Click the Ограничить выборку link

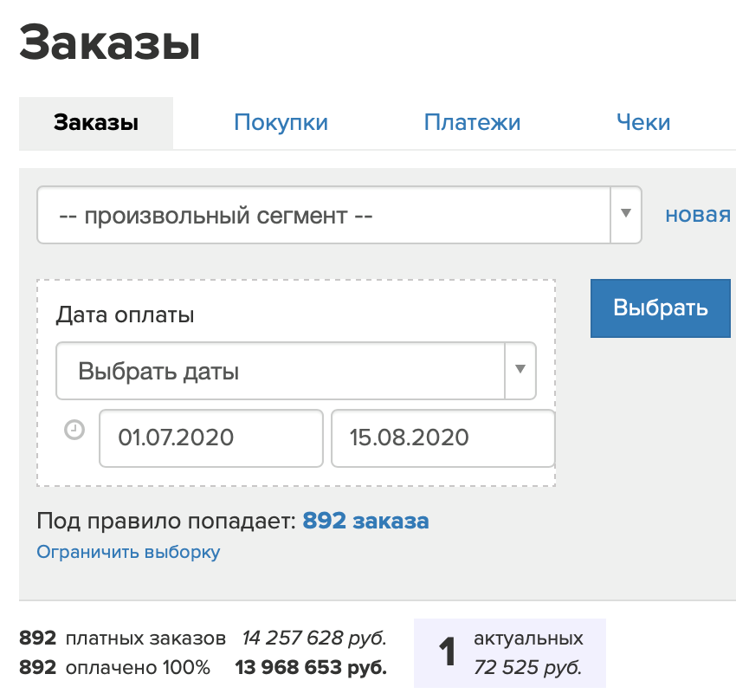tap(128, 552)
